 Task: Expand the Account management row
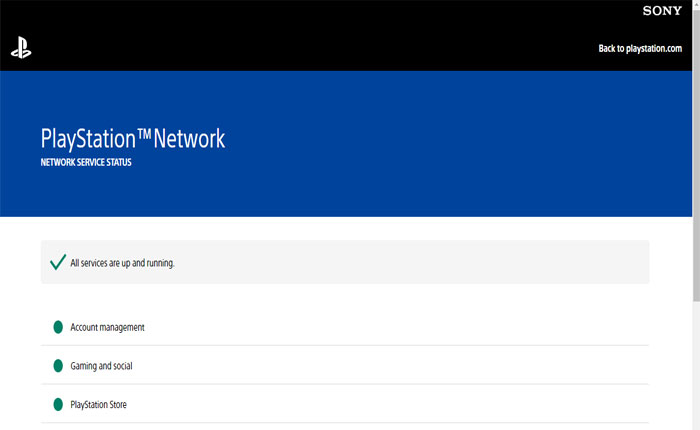[x=345, y=327]
